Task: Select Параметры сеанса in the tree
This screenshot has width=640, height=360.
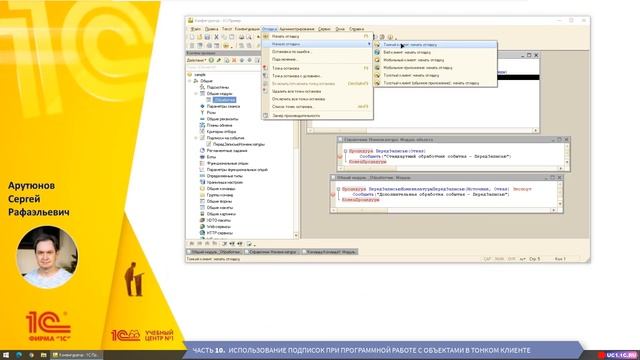Action: point(223,106)
